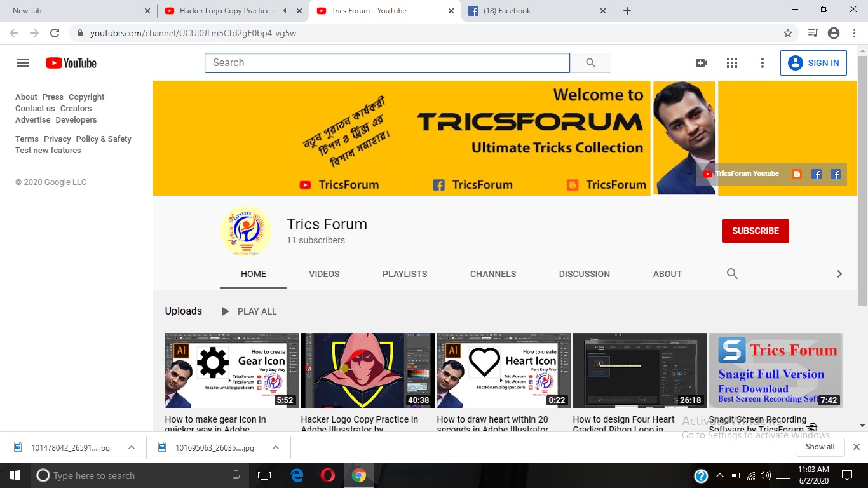Select the DISCUSSION channel tab

585,274
